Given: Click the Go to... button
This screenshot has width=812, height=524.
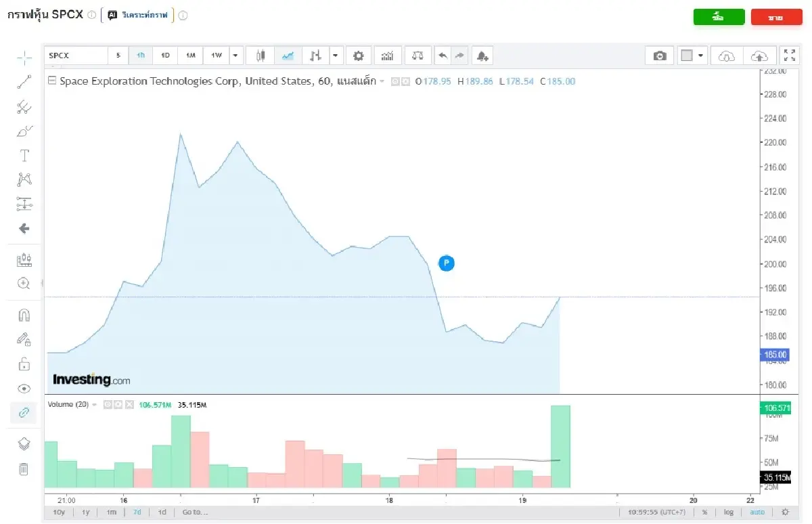Looking at the screenshot, I should point(195,512).
